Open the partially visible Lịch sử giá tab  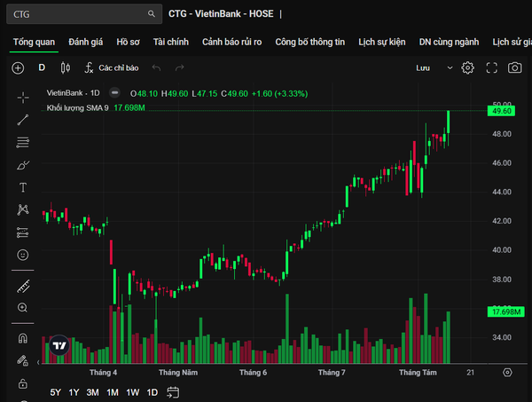point(512,42)
